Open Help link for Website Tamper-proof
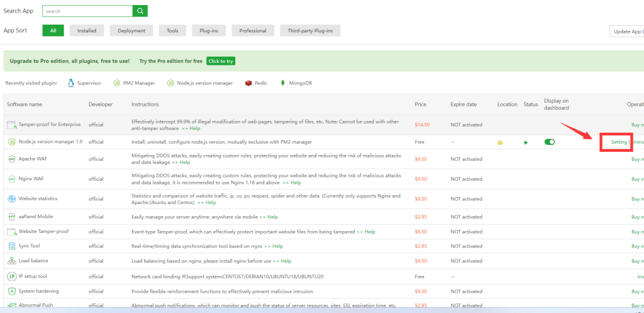The width and height of the screenshot is (644, 313). pos(366,232)
